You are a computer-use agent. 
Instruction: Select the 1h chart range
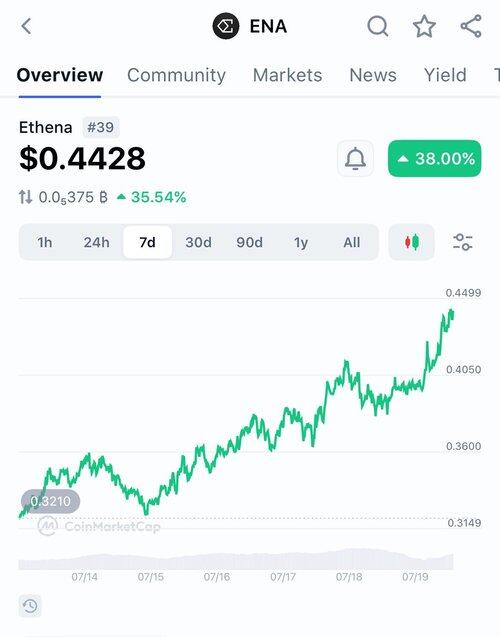45,243
